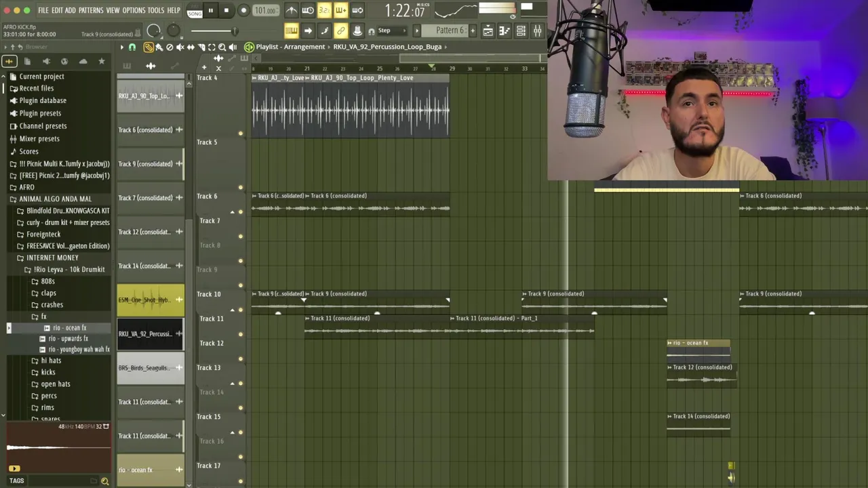Show starred favorites in the browser
Viewport: 868px width, 488px height.
pyautogui.click(x=102, y=62)
